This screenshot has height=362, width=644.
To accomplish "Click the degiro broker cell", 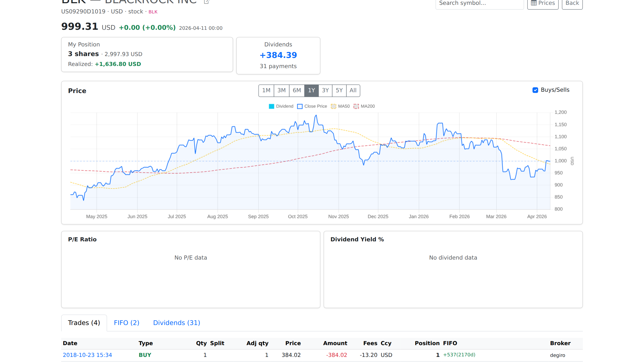I will pyautogui.click(x=557, y=355).
